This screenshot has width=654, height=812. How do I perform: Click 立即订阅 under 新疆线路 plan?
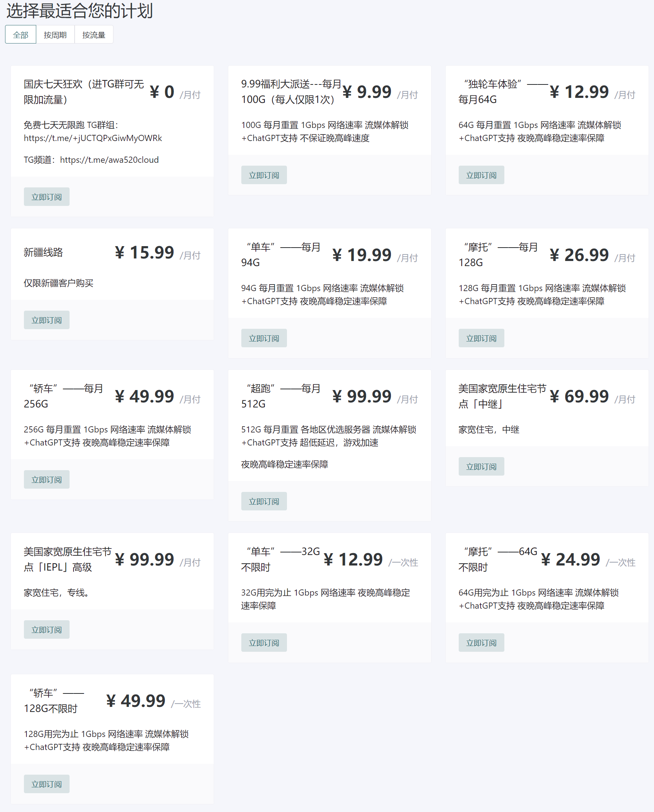tap(47, 320)
